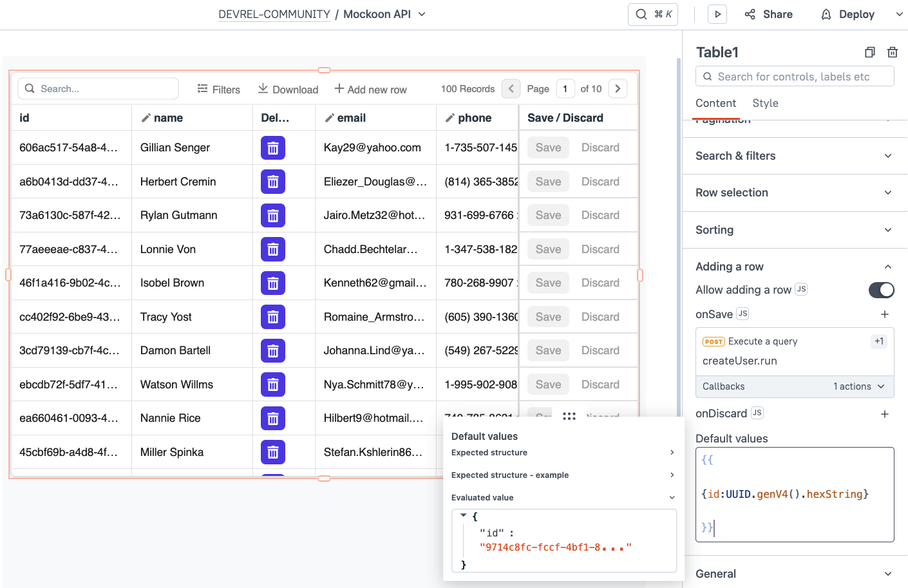Viewport: 908px width, 588px height.
Task: Toggle JS mode for Allow adding a row
Action: click(x=801, y=289)
